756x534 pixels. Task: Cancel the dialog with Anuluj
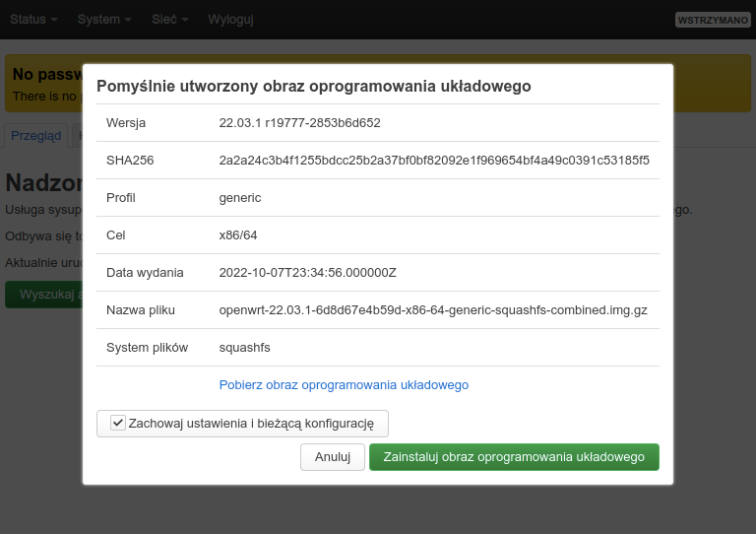tap(332, 457)
